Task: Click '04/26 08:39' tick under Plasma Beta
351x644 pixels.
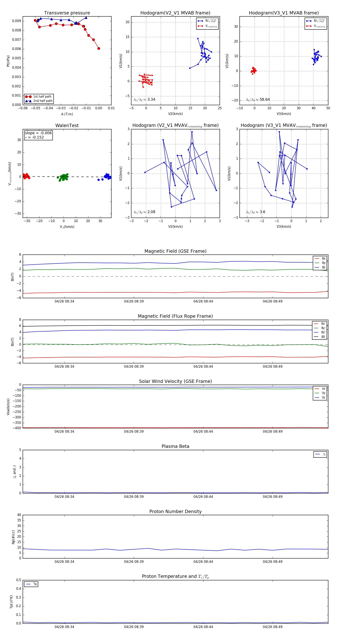Action: [x=134, y=496]
